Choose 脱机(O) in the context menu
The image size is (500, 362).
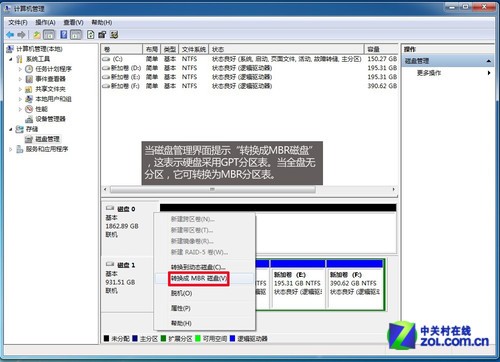click(x=204, y=293)
